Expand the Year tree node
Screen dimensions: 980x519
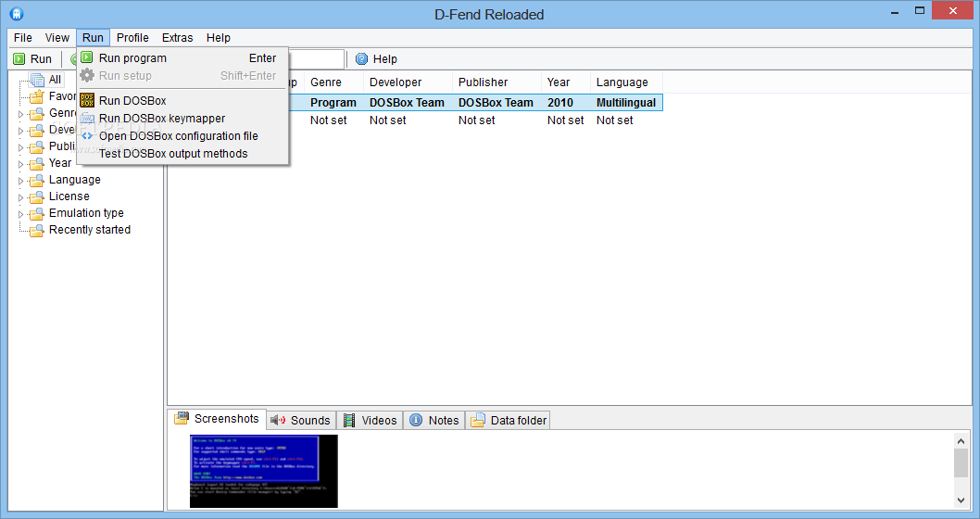tap(20, 164)
